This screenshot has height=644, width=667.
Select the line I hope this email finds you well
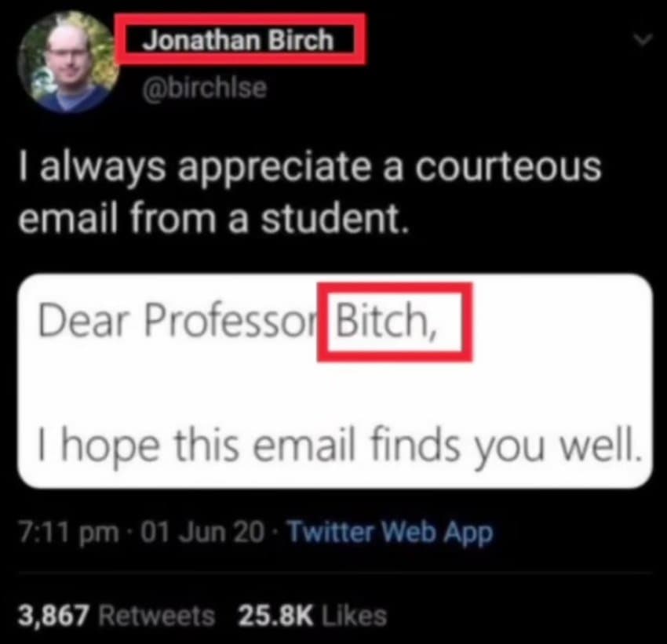click(339, 444)
